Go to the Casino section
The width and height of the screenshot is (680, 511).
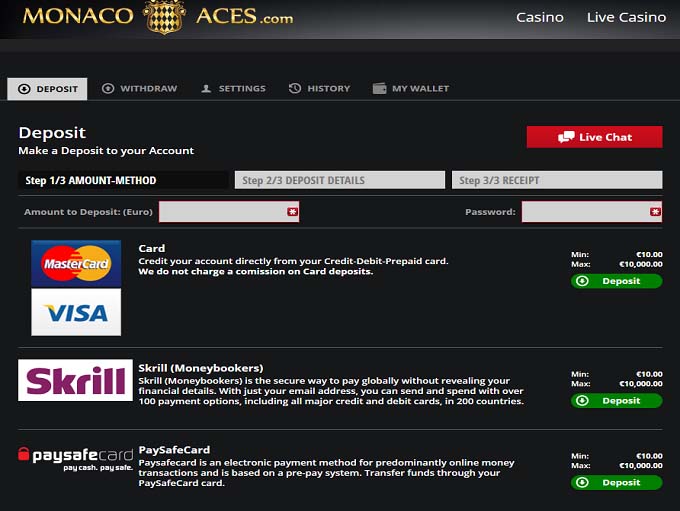(539, 17)
